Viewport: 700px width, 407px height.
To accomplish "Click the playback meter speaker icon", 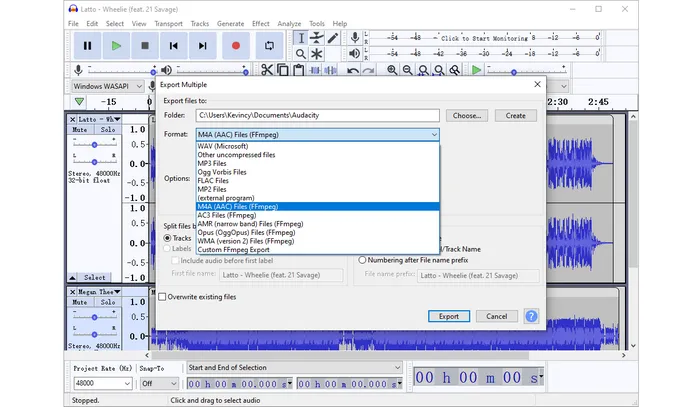I will (354, 54).
